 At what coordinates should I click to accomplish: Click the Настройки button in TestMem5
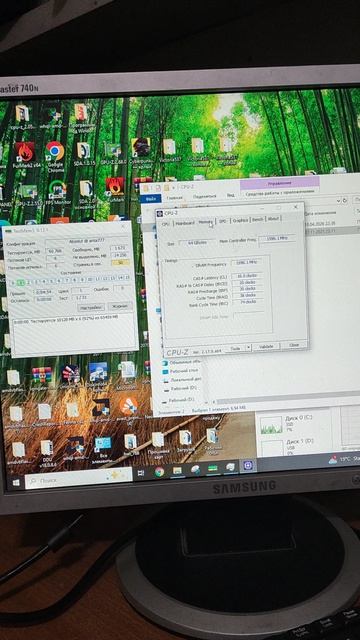point(91,307)
